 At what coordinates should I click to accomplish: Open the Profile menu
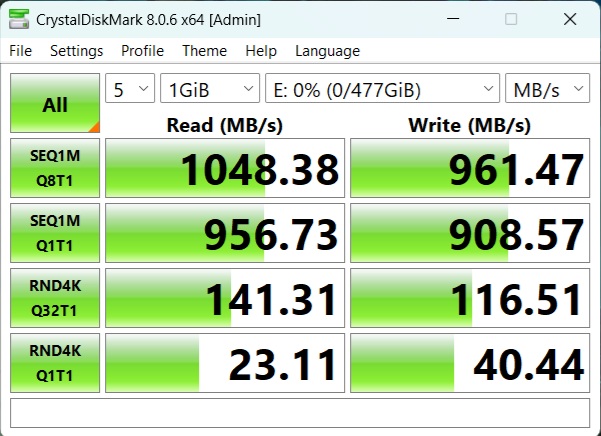click(142, 51)
